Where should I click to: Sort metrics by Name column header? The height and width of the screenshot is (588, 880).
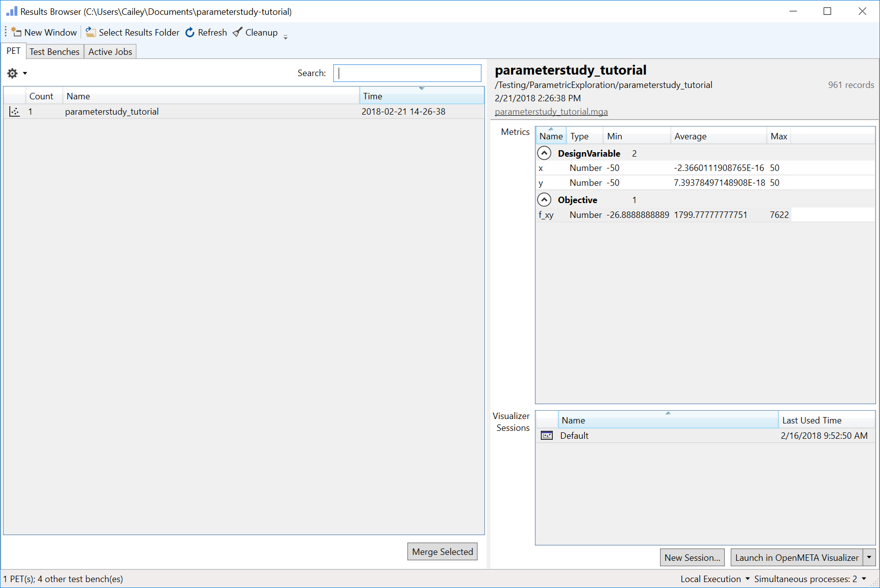tap(551, 136)
